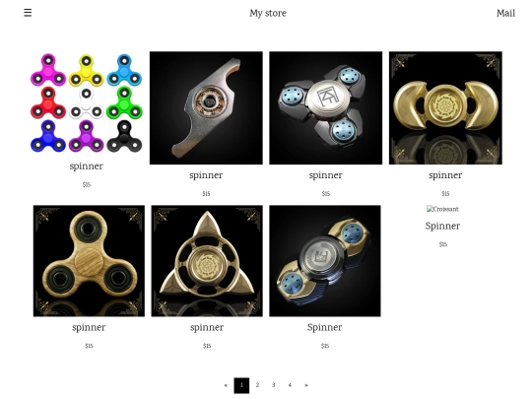Viewport: 532px width, 399px height.
Task: Click the spinner title under wooden spinner
Action: click(89, 327)
